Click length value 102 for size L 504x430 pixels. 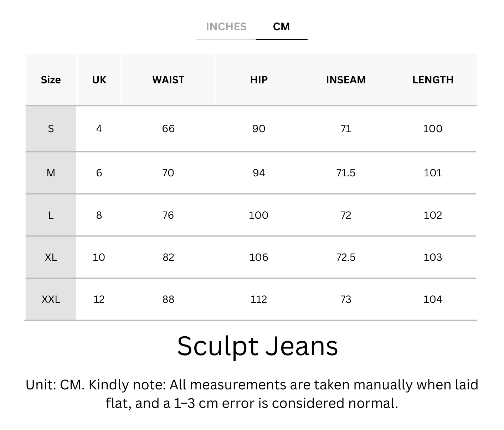433,215
